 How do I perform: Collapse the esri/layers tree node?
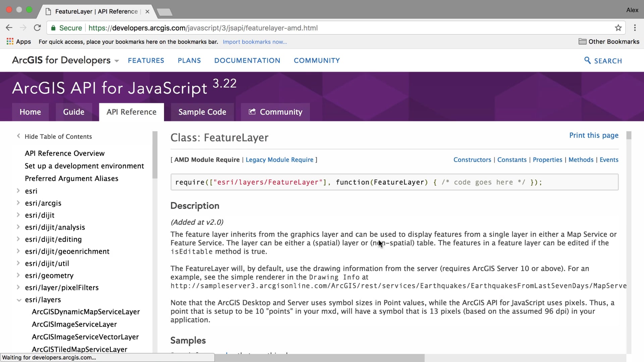pos(19,300)
